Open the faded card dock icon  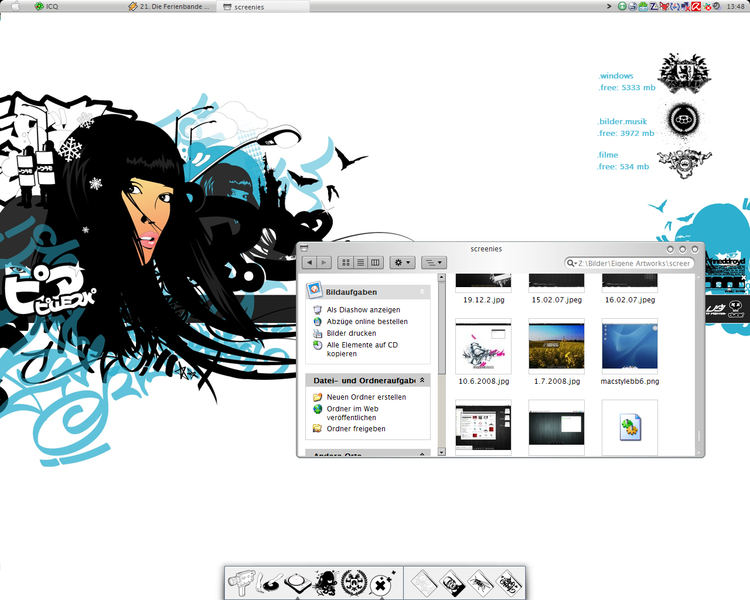coord(424,583)
